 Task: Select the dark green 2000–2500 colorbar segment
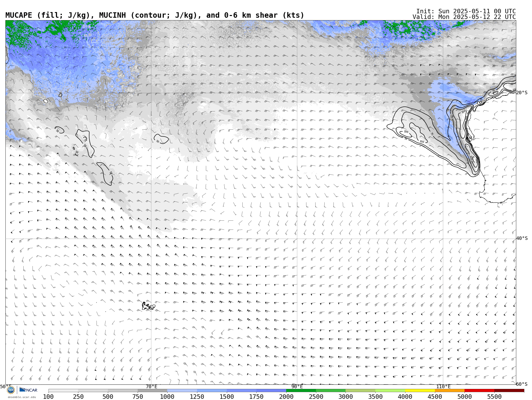tap(301, 391)
